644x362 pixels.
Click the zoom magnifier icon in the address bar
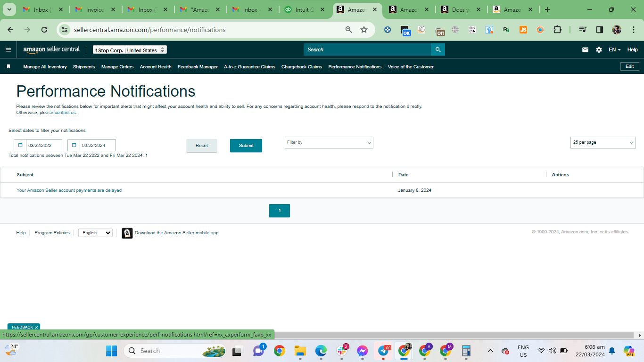[x=349, y=30]
